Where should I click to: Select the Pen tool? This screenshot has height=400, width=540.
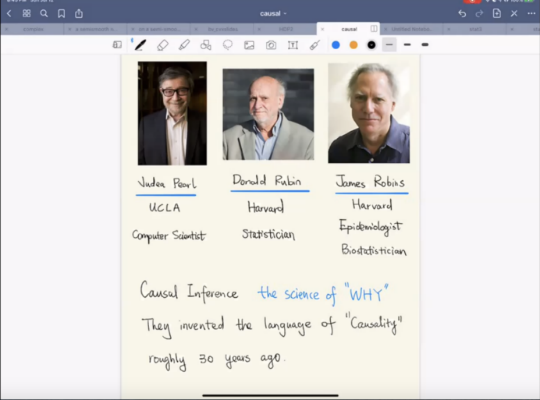tap(140, 45)
